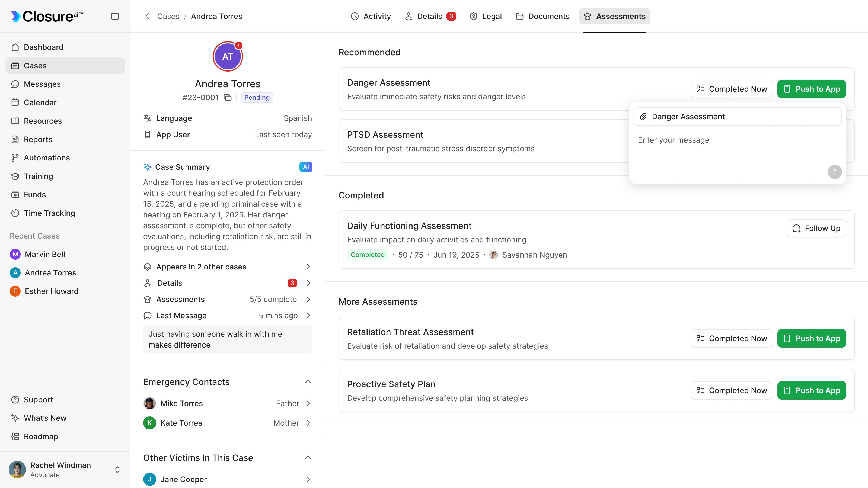Click the paperclip icon in Danger Assessment field
868x488 pixels.
click(x=643, y=117)
